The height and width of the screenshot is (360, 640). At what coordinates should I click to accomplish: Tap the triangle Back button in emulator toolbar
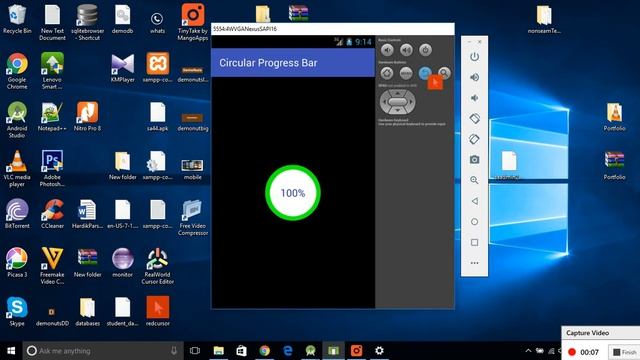point(474,201)
